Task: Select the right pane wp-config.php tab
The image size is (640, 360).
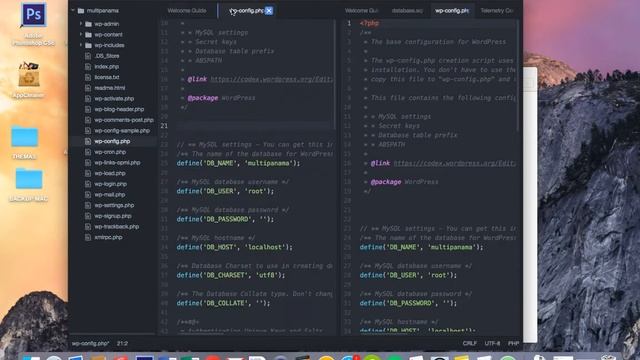Action: tap(451, 11)
